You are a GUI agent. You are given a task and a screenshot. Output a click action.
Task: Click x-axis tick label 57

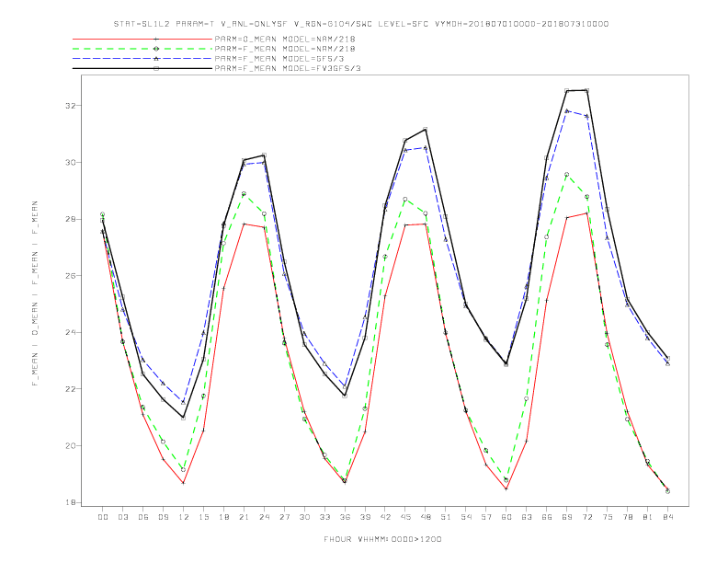[x=486, y=517]
